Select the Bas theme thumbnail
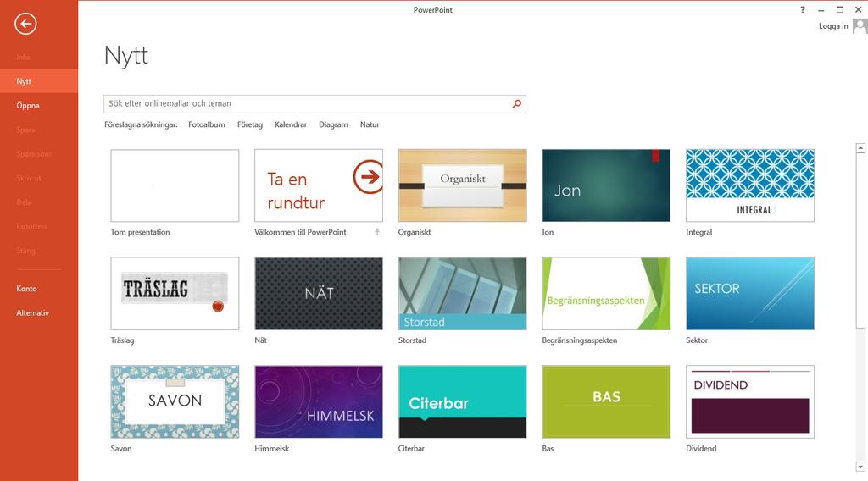 point(606,401)
